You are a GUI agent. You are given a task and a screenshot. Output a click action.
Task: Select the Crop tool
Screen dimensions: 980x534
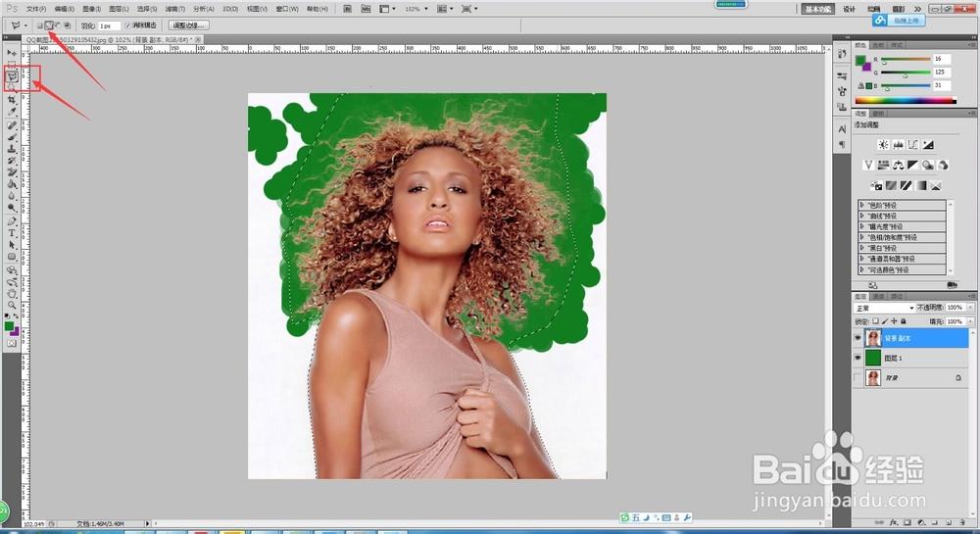click(x=11, y=100)
